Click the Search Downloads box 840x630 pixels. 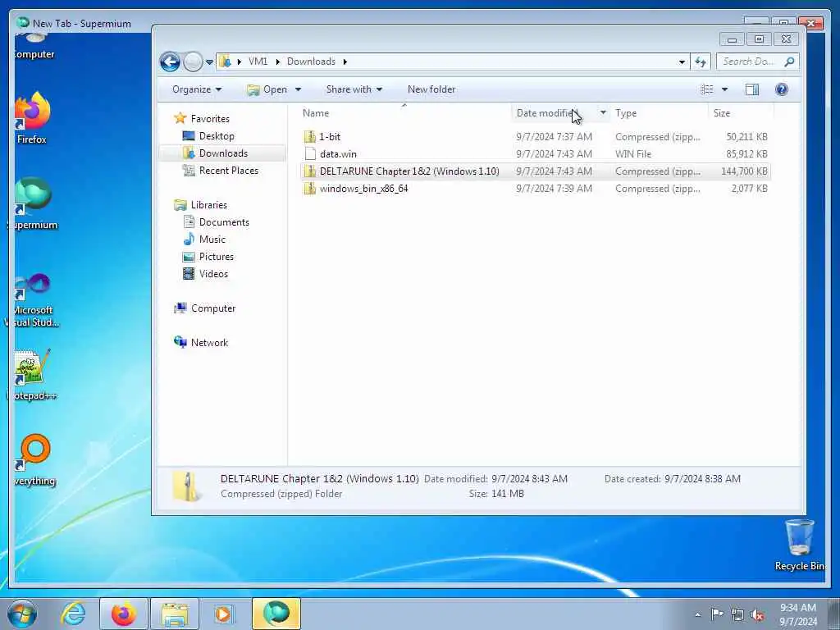click(x=757, y=62)
